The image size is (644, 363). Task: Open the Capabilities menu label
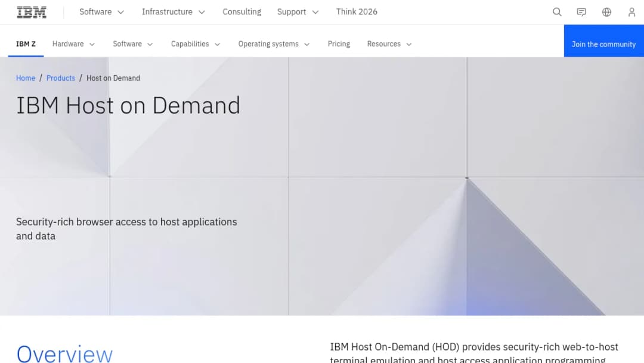coord(190,44)
